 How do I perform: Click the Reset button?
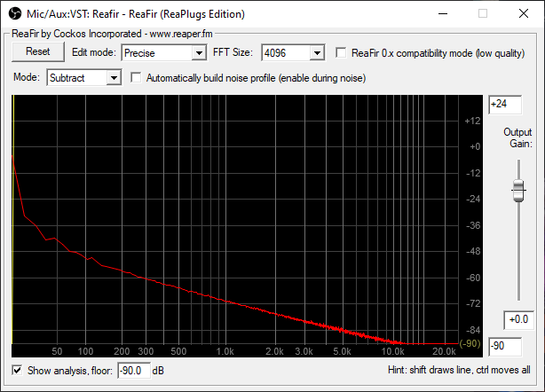pyautogui.click(x=38, y=51)
